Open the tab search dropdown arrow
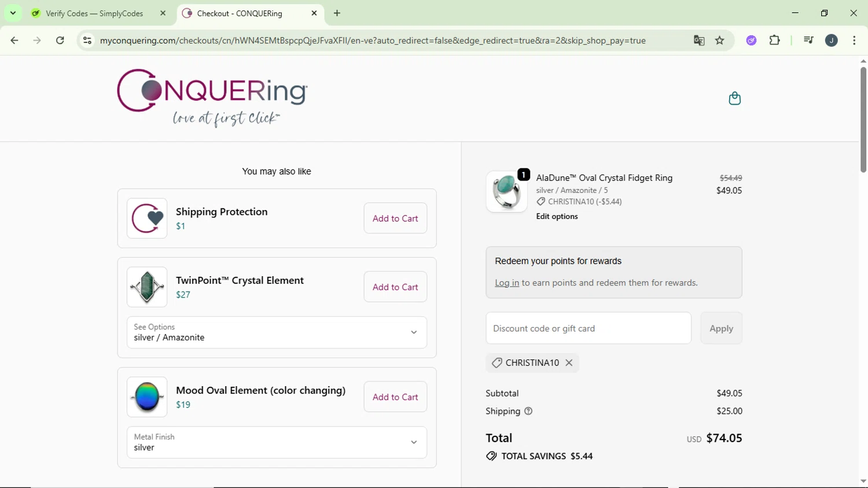The image size is (868, 488). [13, 13]
